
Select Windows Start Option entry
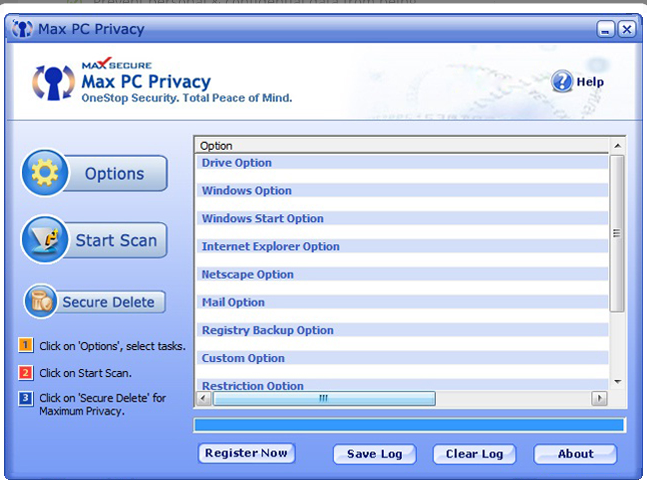(263, 219)
